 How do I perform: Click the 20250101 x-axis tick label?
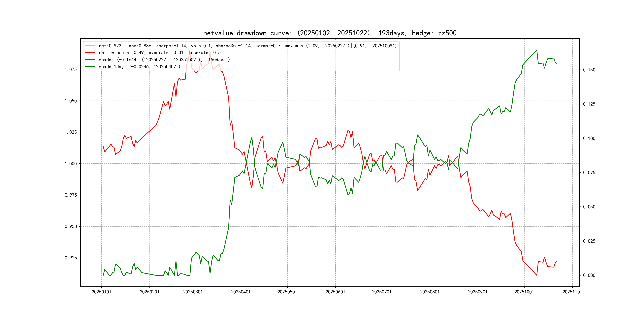pos(101,292)
